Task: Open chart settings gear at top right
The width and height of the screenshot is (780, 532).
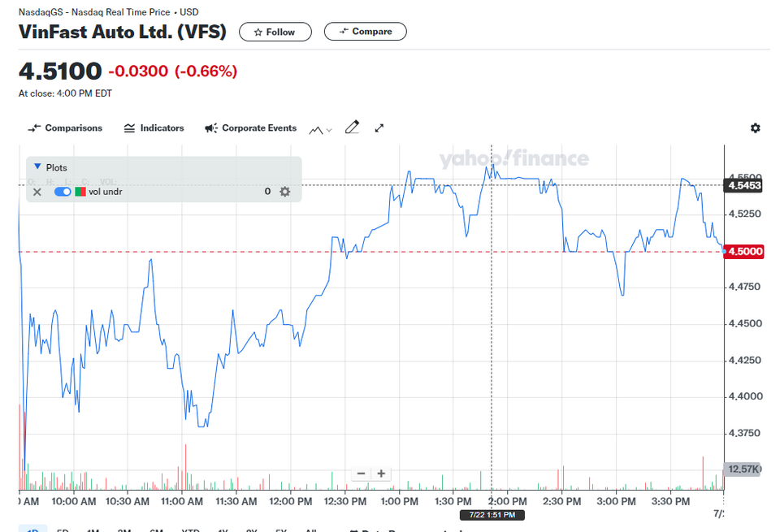Action: (755, 128)
